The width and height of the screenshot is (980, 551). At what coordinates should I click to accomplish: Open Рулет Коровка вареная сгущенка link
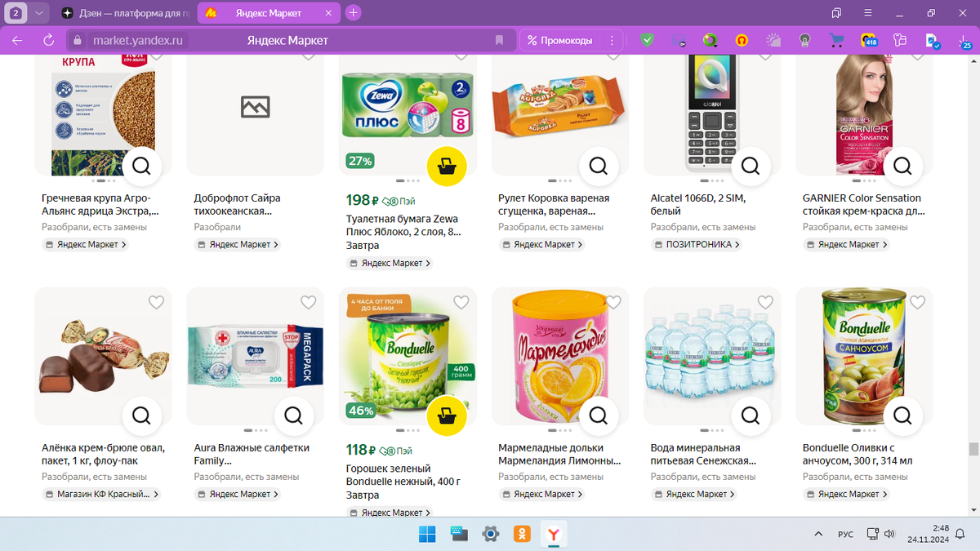point(554,204)
